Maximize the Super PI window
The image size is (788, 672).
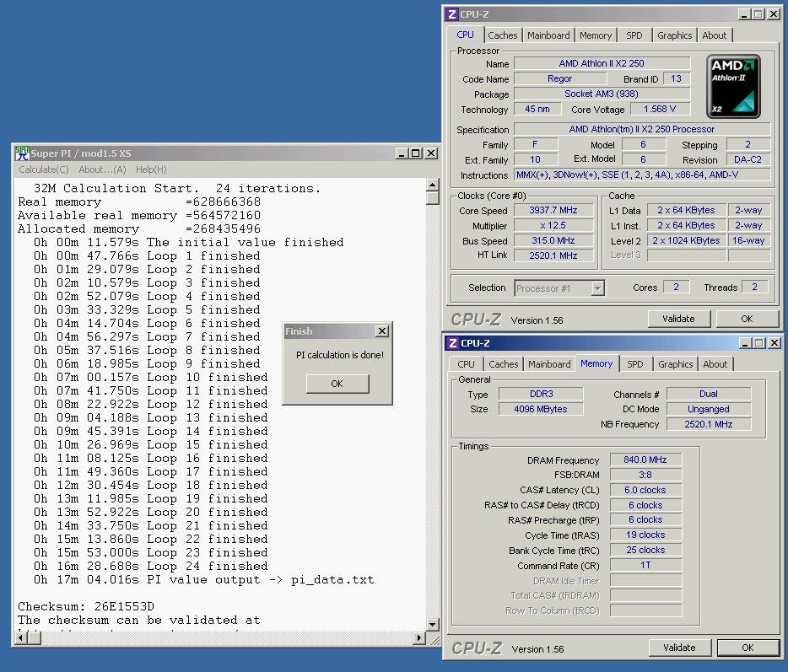(x=415, y=153)
